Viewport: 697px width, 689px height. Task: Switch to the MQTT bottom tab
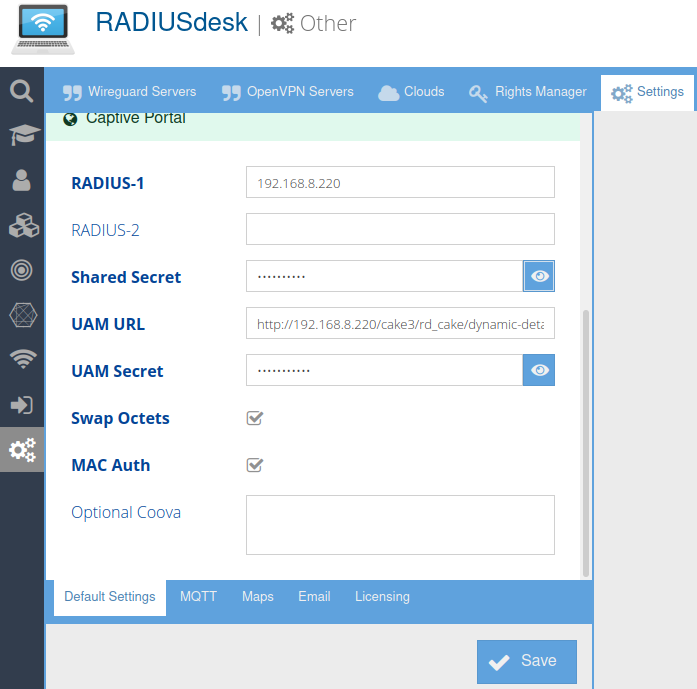click(198, 597)
